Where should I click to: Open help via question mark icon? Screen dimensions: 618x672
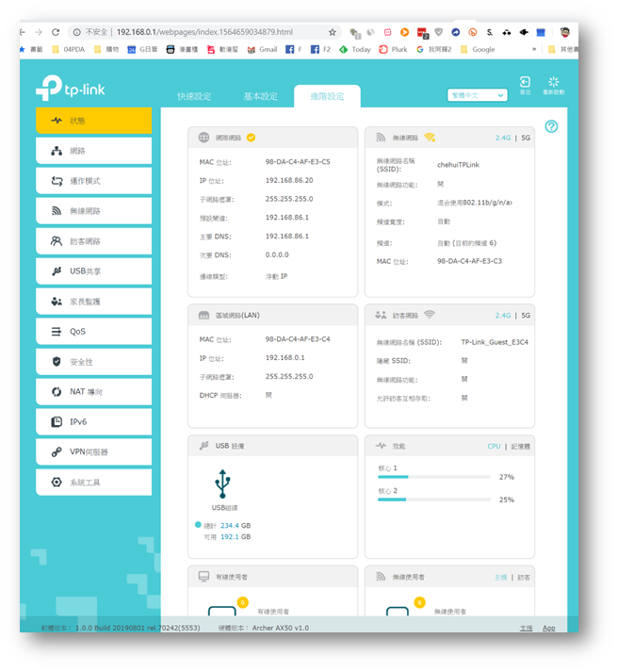click(x=551, y=126)
